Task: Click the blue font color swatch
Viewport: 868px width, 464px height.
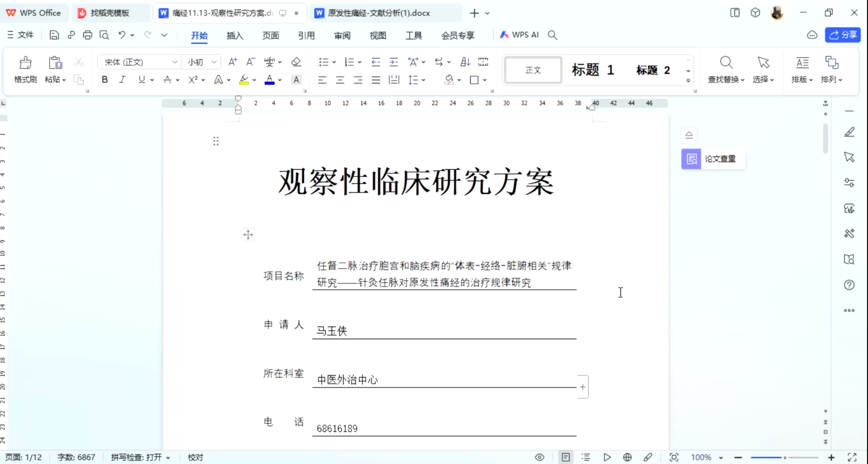Action: click(x=269, y=80)
